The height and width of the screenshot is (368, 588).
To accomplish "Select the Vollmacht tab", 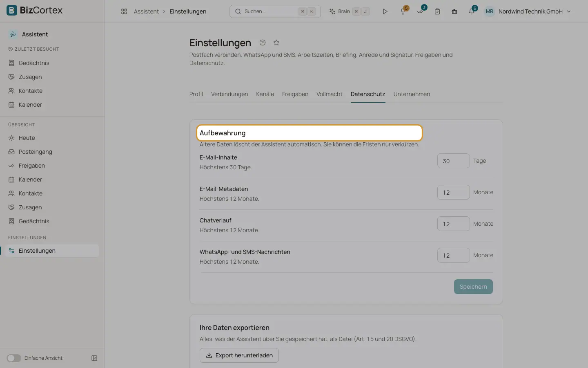I will (330, 94).
